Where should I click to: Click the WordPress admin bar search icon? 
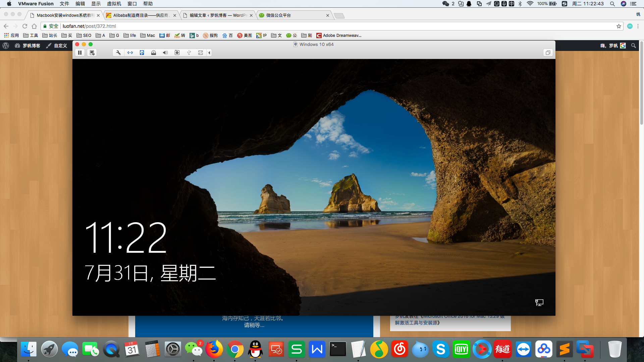pyautogui.click(x=634, y=46)
